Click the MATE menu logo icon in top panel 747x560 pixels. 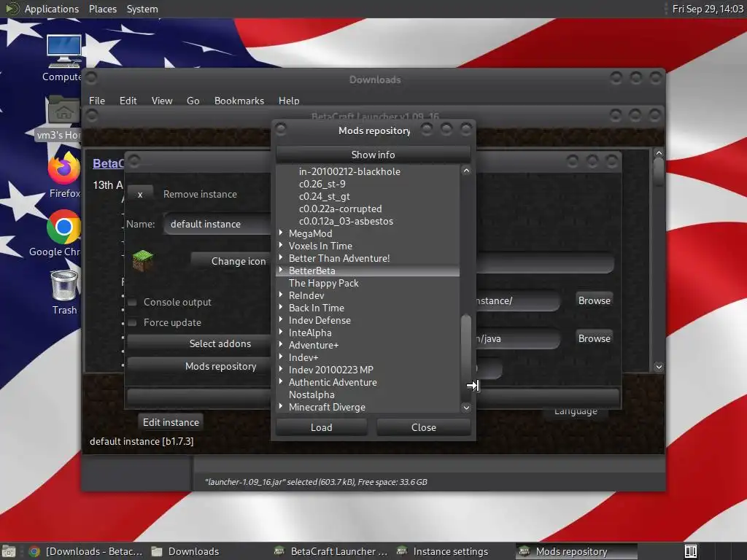[x=12, y=9]
